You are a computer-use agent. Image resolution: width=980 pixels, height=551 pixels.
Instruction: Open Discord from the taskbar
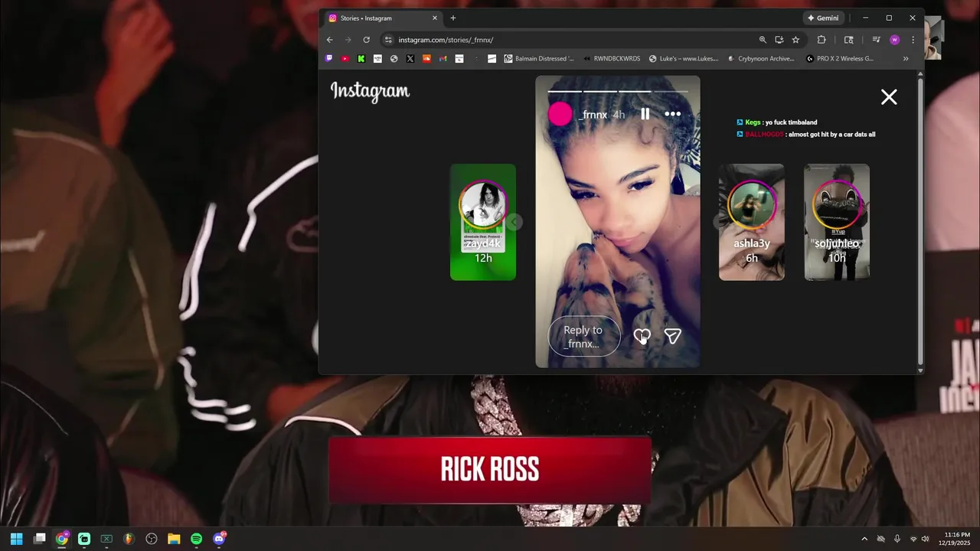pyautogui.click(x=219, y=539)
